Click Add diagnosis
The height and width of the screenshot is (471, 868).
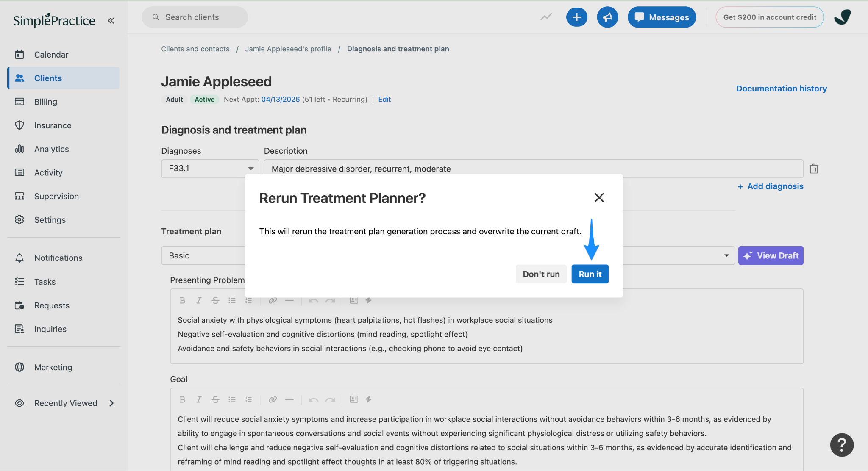770,186
